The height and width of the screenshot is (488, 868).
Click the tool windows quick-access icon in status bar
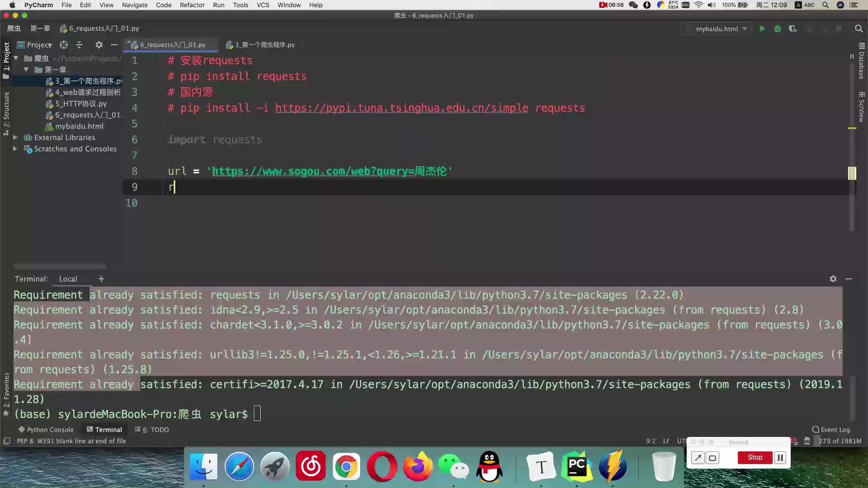(7, 441)
